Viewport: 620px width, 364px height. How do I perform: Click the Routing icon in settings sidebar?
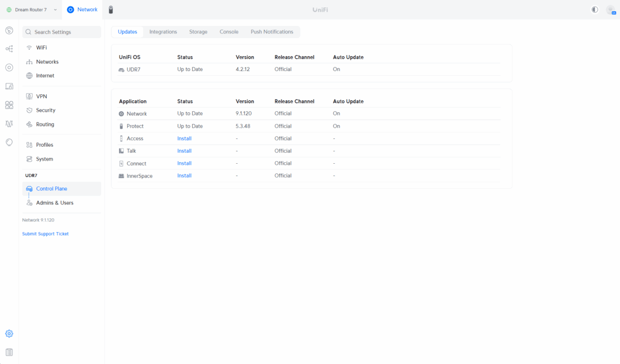tap(29, 125)
